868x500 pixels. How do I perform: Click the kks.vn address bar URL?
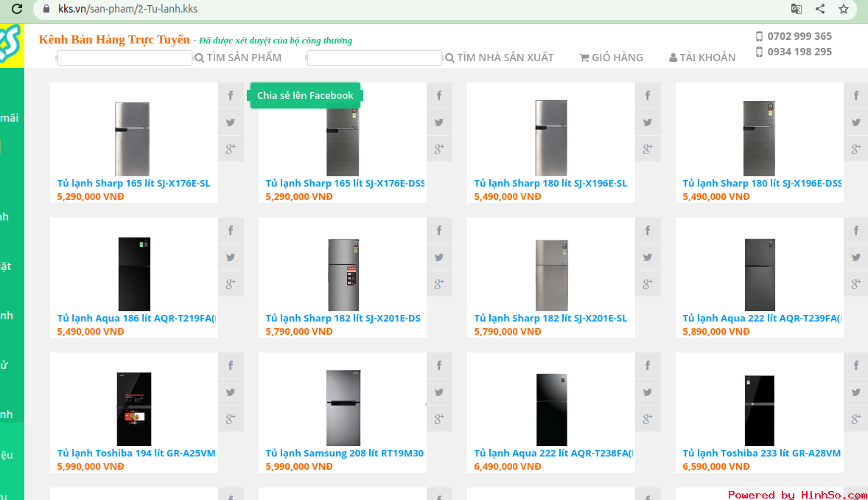click(x=128, y=9)
